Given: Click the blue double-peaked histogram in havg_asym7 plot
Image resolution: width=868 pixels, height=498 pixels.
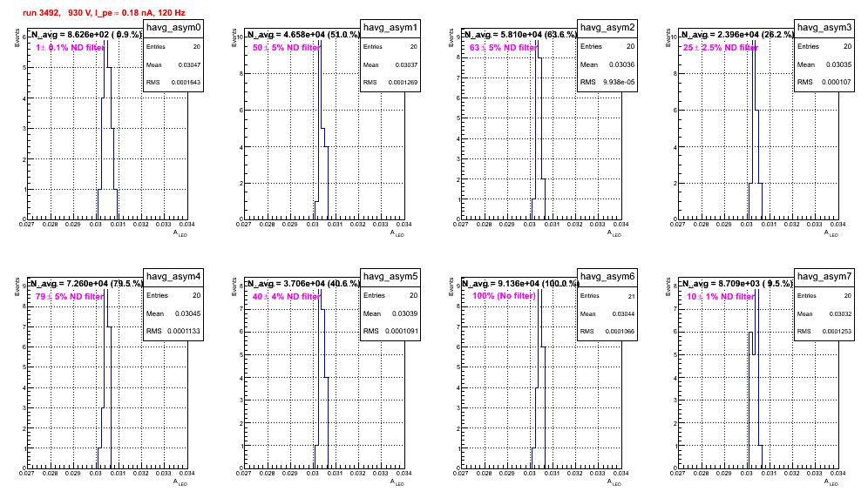Looking at the screenshot, I should [755, 379].
